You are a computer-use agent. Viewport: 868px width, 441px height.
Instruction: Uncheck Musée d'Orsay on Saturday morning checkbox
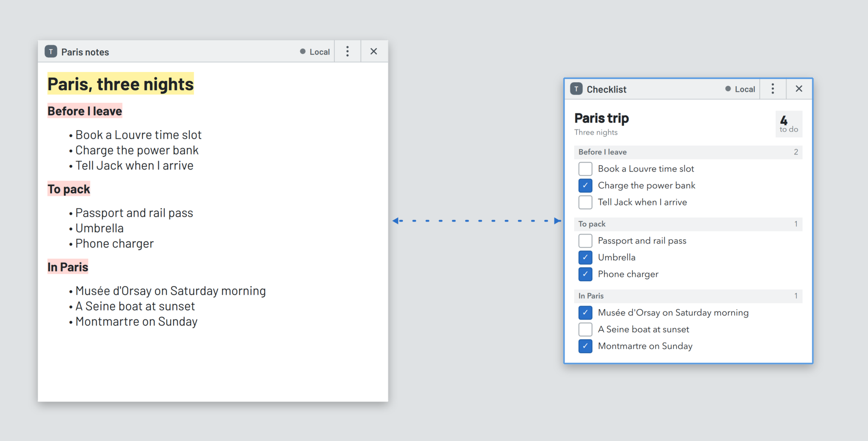tap(585, 313)
